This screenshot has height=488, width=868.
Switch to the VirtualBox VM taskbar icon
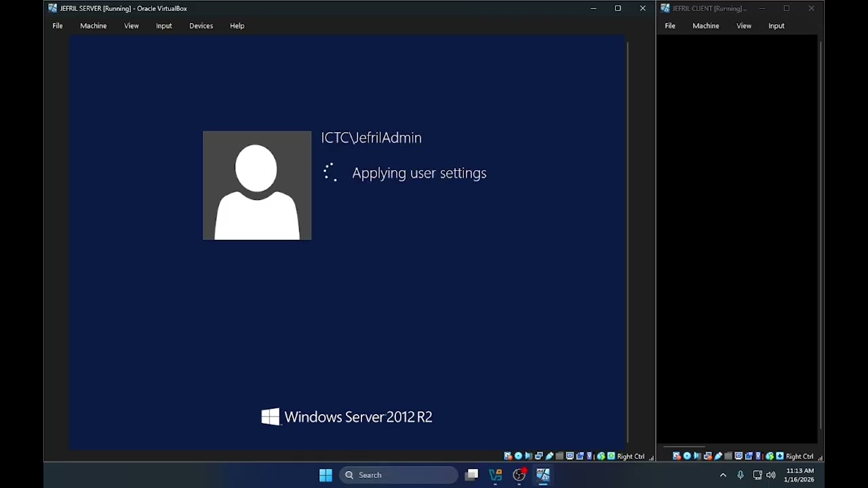(543, 475)
